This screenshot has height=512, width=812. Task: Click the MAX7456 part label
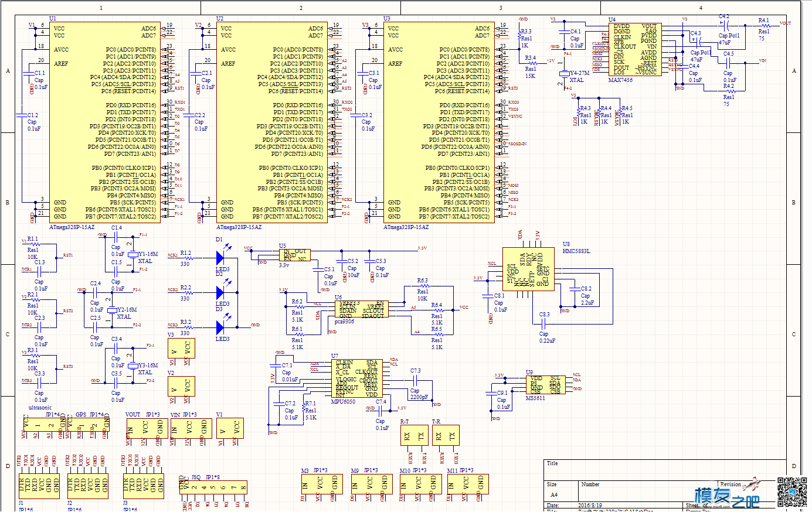point(620,80)
